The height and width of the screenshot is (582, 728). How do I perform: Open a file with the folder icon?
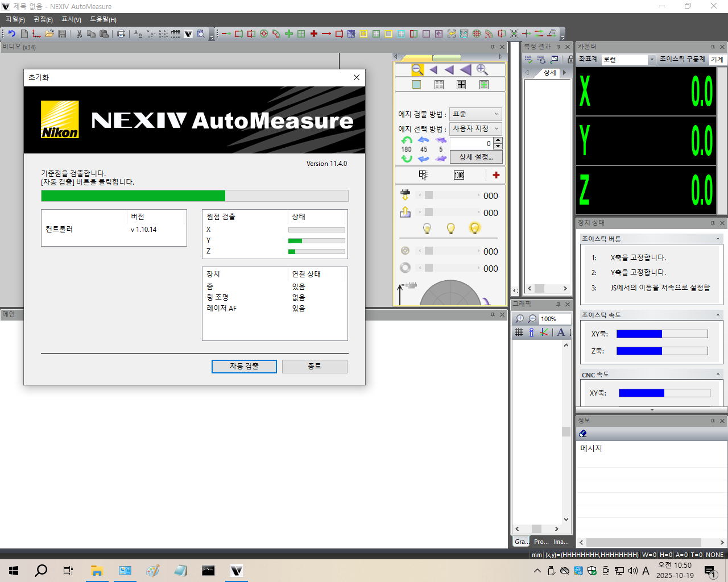(x=49, y=34)
